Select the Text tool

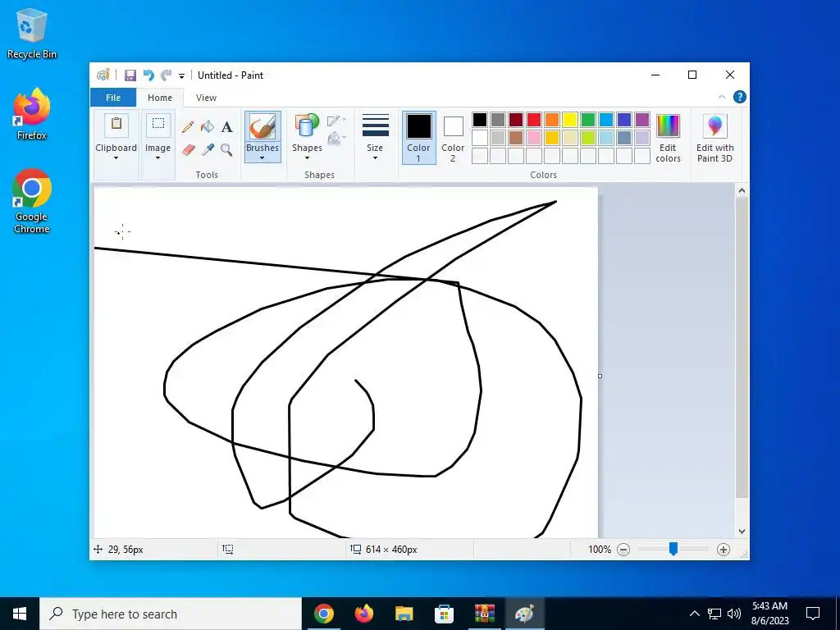click(226, 127)
